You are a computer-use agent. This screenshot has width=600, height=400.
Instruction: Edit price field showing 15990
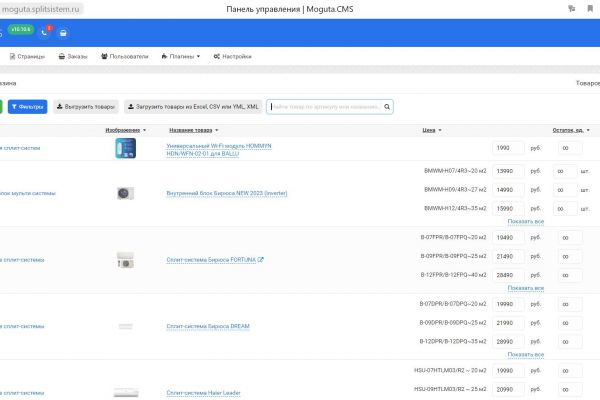pyautogui.click(x=508, y=209)
